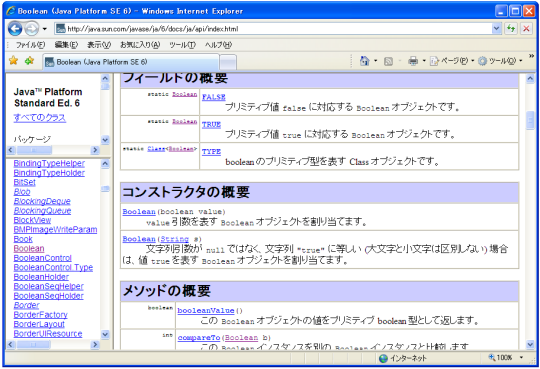Viewport: 540px width, 369px height.
Task: Click the Class link in TYPE row
Action: [156, 149]
